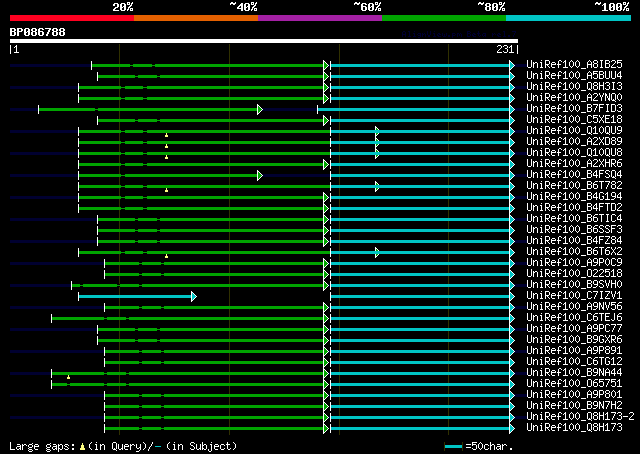Click the green arrowhead in the B7FID3 row
This screenshot has height=454, width=640.
tap(260, 109)
